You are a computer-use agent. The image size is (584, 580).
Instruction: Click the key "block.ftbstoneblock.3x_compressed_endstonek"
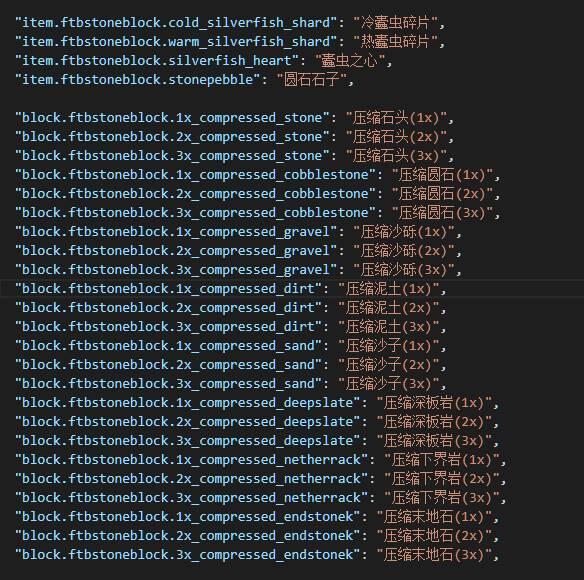(x=188, y=555)
